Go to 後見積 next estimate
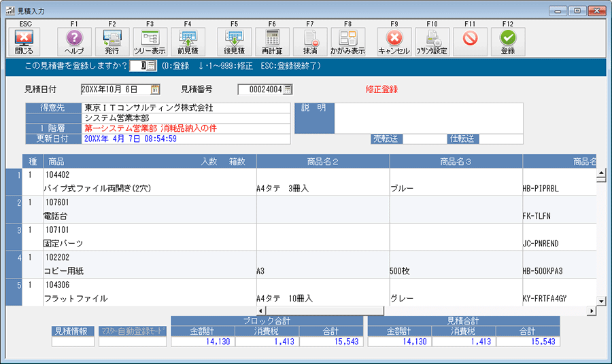 pyautogui.click(x=234, y=41)
